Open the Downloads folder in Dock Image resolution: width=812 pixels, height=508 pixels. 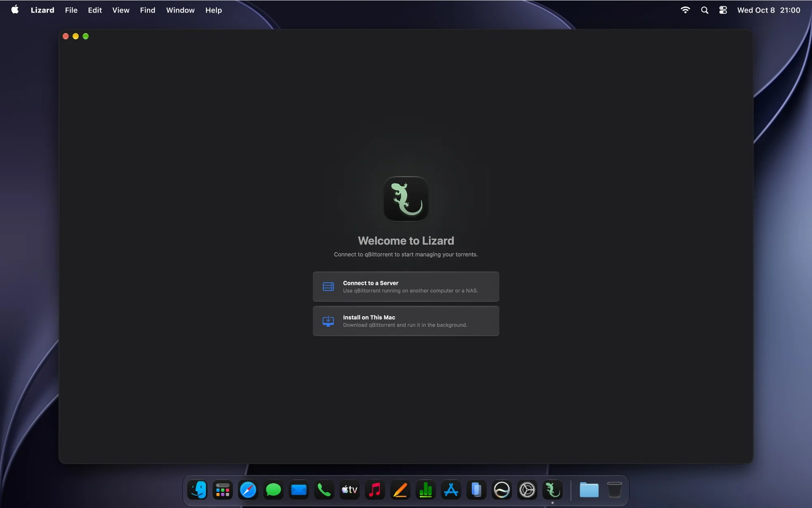(x=589, y=490)
